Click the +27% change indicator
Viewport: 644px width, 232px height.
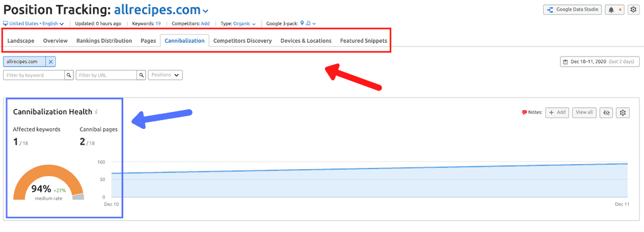click(60, 191)
